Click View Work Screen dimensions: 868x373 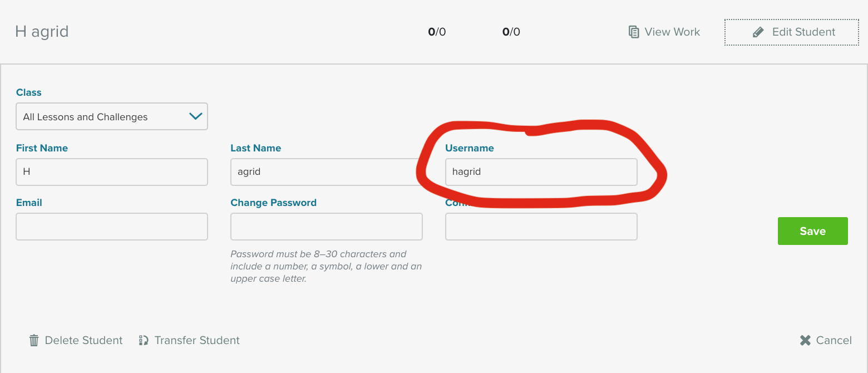pos(663,32)
